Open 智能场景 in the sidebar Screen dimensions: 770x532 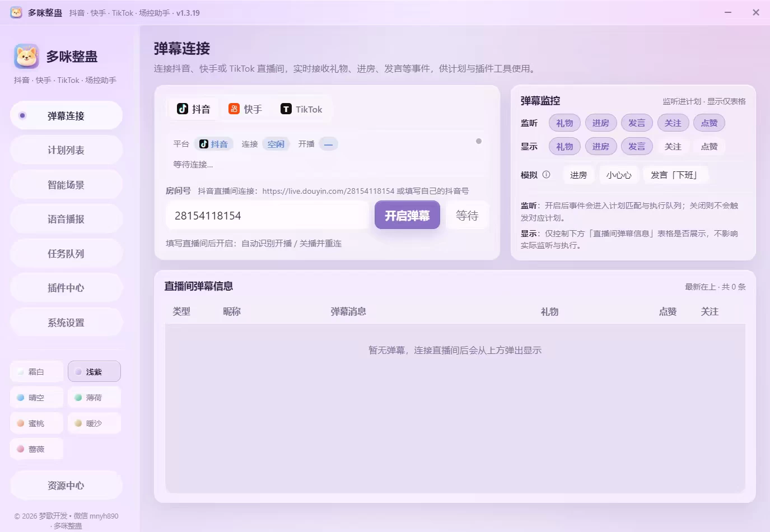pos(66,185)
